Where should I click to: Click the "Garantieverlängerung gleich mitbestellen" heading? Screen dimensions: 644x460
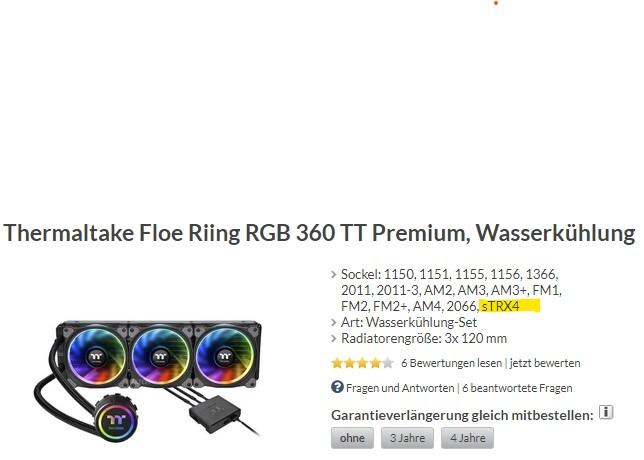pyautogui.click(x=462, y=415)
